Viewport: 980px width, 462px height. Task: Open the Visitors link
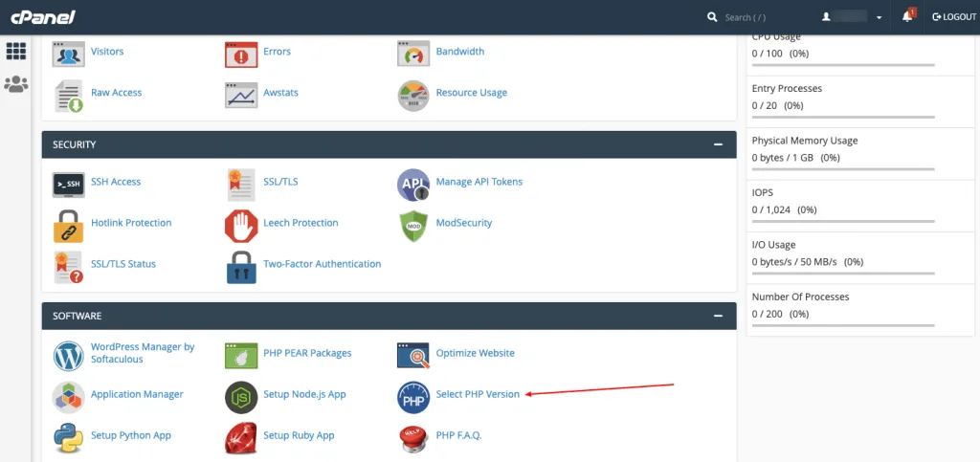[107, 52]
